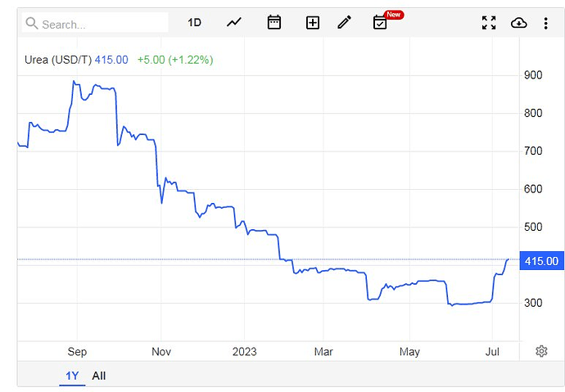The image size is (565, 392).
Task: Switch to the All time range
Action: 99,376
